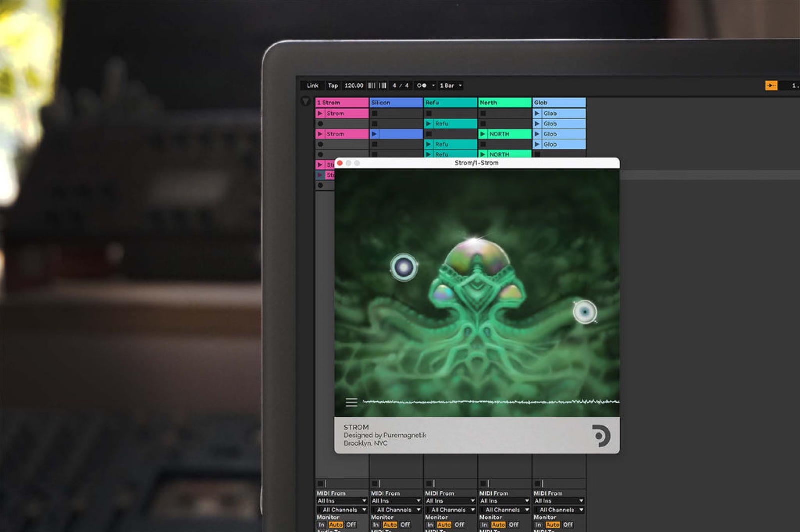This screenshot has height=532, width=800.
Task: Select the 1 Strom track header
Action: pos(342,103)
